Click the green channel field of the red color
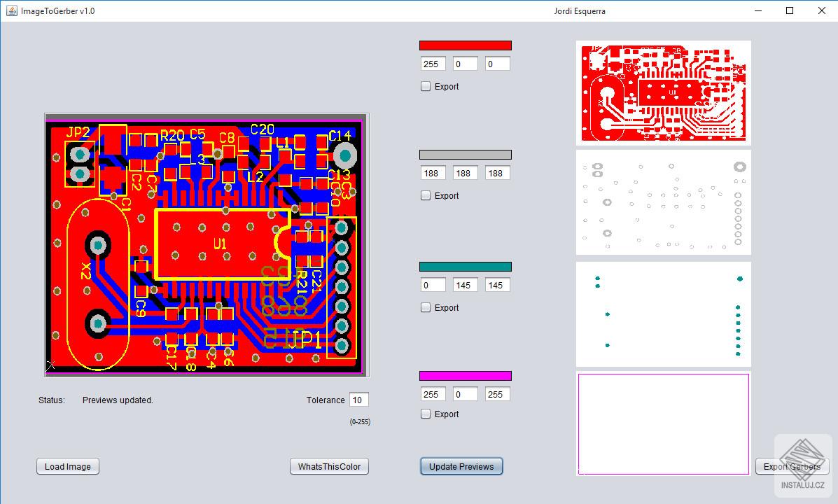Viewport: 838px width, 504px height. [x=466, y=64]
